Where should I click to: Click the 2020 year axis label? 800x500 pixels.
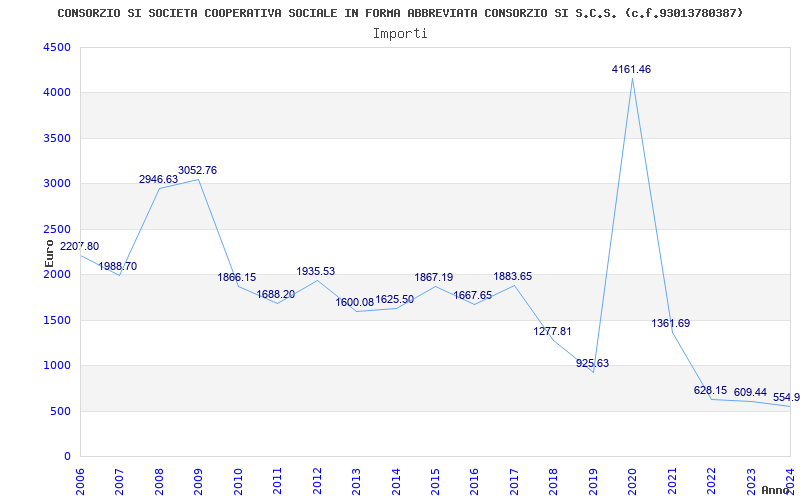632,481
